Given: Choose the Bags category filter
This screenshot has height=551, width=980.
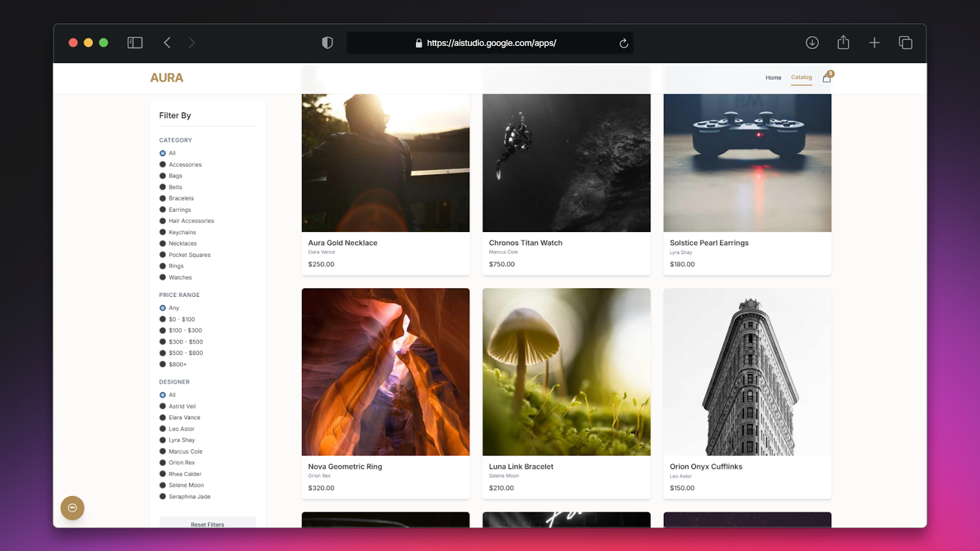Looking at the screenshot, I should pos(163,176).
